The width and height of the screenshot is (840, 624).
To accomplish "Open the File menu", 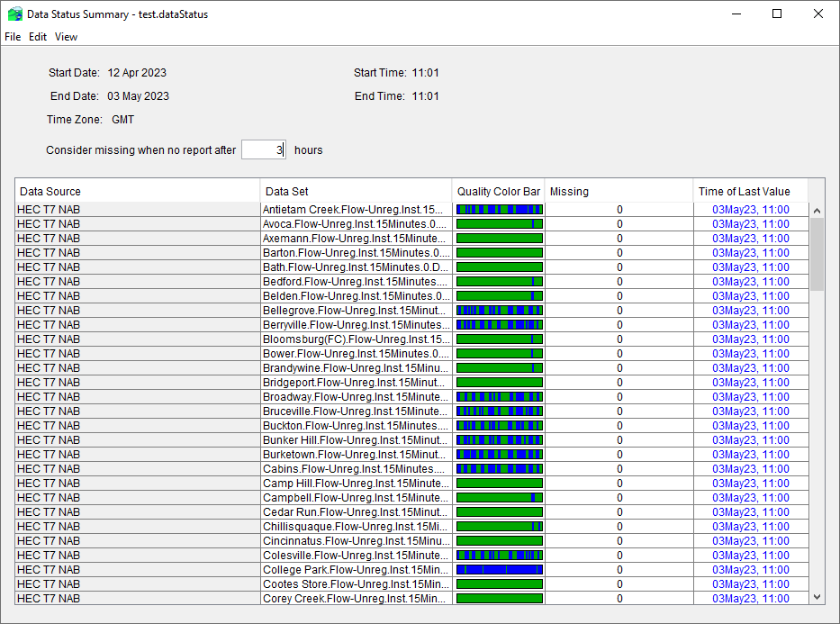I will [13, 37].
